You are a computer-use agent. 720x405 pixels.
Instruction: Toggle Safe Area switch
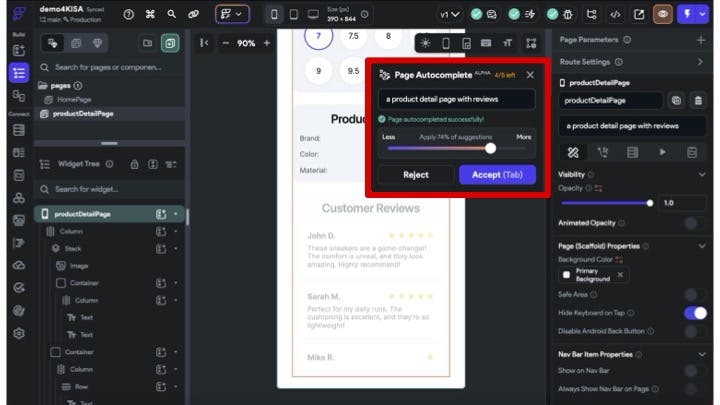coord(694,295)
